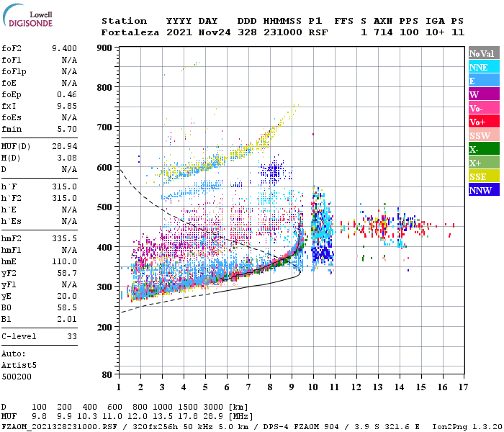Click the 3000 km distance in MUF table

pos(213,408)
